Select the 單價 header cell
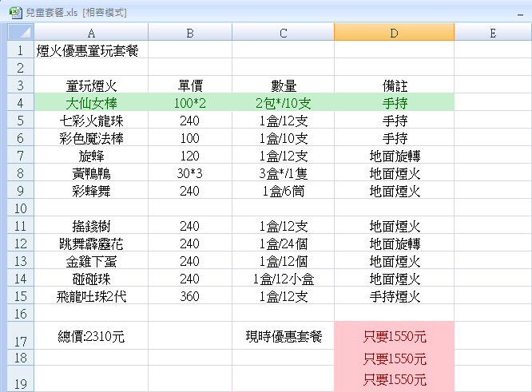This screenshot has height=392, width=532. point(189,85)
